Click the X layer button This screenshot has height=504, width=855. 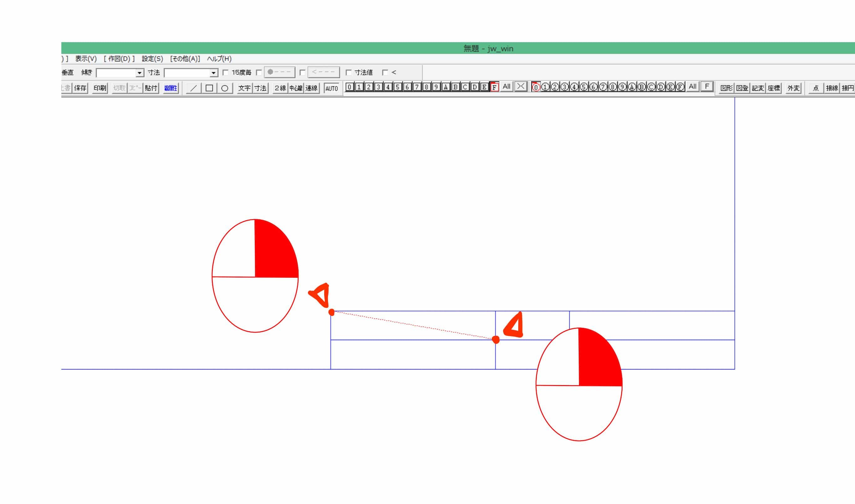pos(520,87)
